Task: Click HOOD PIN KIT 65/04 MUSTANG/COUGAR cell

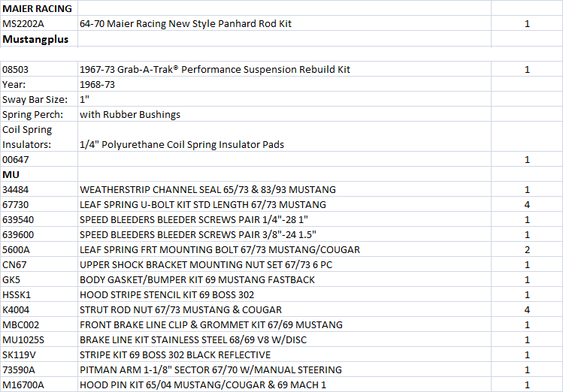Action: 284,384
